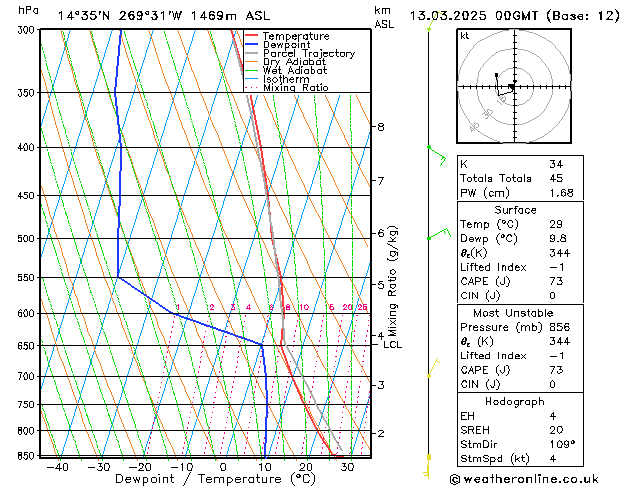The width and height of the screenshot is (629, 486).
Task: Click the Surface Temp value 29
Action: tap(556, 224)
